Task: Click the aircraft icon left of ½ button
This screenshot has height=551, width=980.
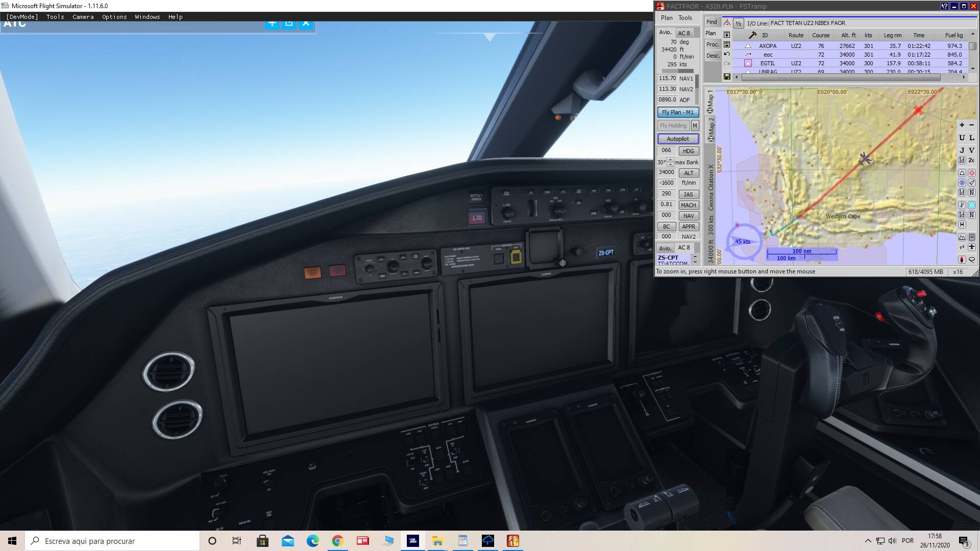Action: [x=727, y=23]
